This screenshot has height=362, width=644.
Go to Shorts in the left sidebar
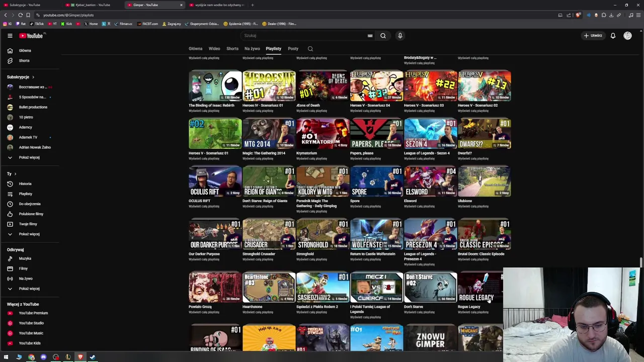pyautogui.click(x=24, y=60)
